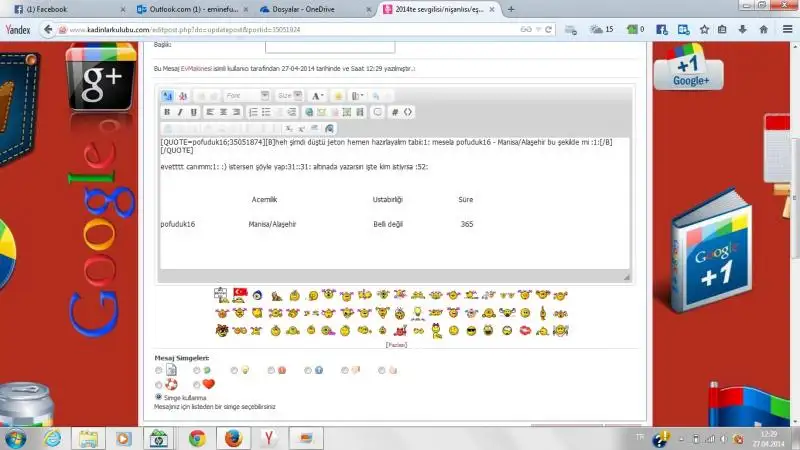The width and height of the screenshot is (800, 450).
Task: Select the 'Simge kullanma' radio option
Action: 159,397
